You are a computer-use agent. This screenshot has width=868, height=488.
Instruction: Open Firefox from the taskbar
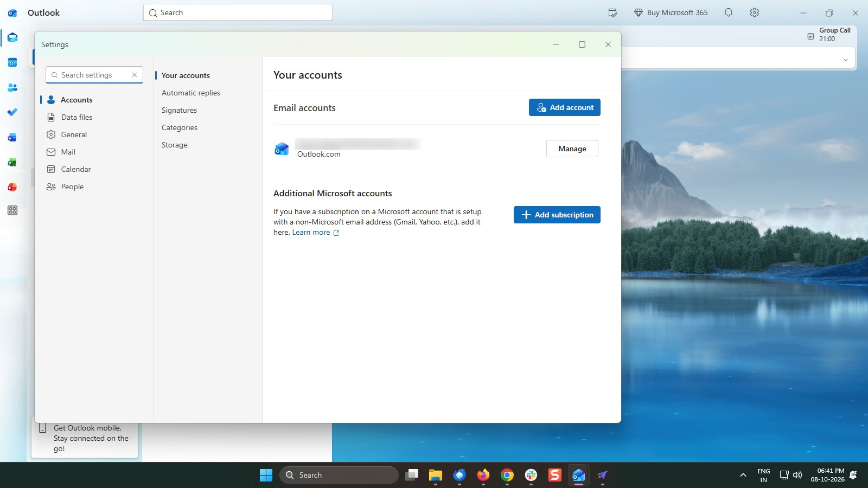click(483, 475)
